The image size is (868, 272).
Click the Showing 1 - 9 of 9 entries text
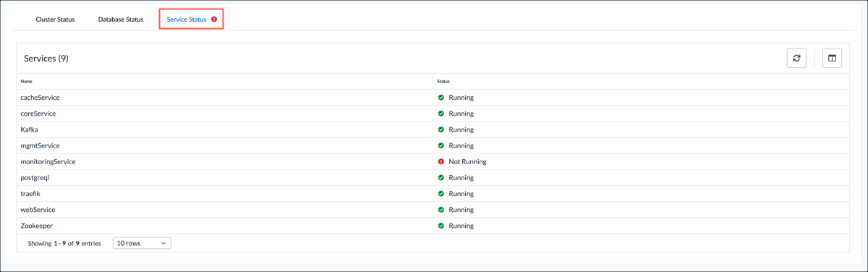pos(64,244)
